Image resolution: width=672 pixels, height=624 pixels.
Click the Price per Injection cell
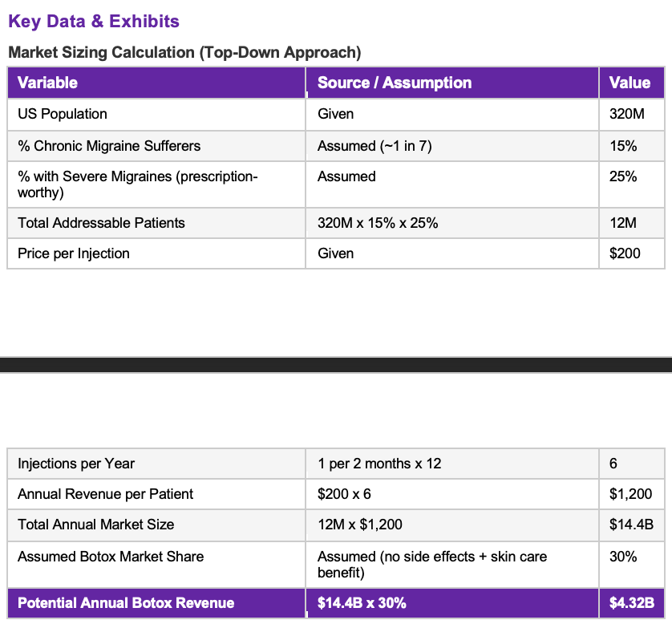coord(156,253)
